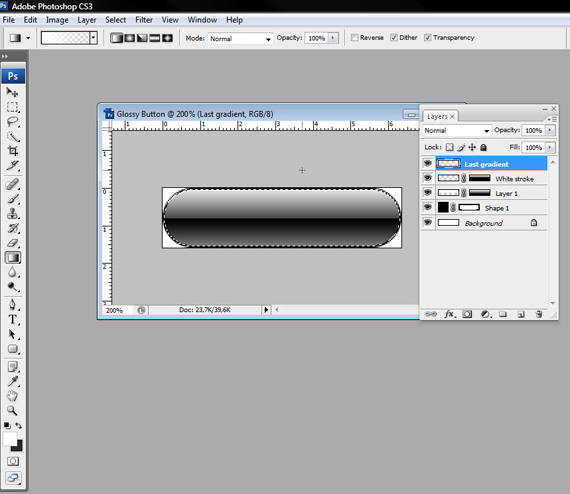Toggle lock position
The height and width of the screenshot is (494, 570).
[472, 147]
